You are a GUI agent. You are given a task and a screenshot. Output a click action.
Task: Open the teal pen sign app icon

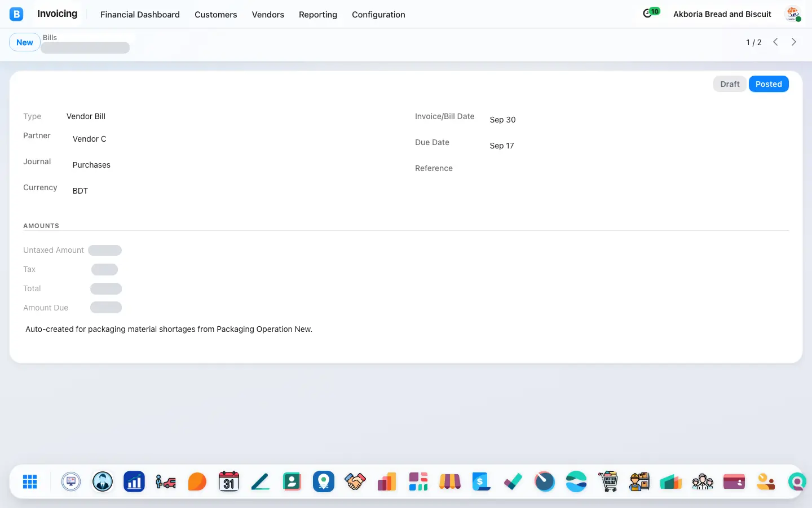tap(261, 481)
